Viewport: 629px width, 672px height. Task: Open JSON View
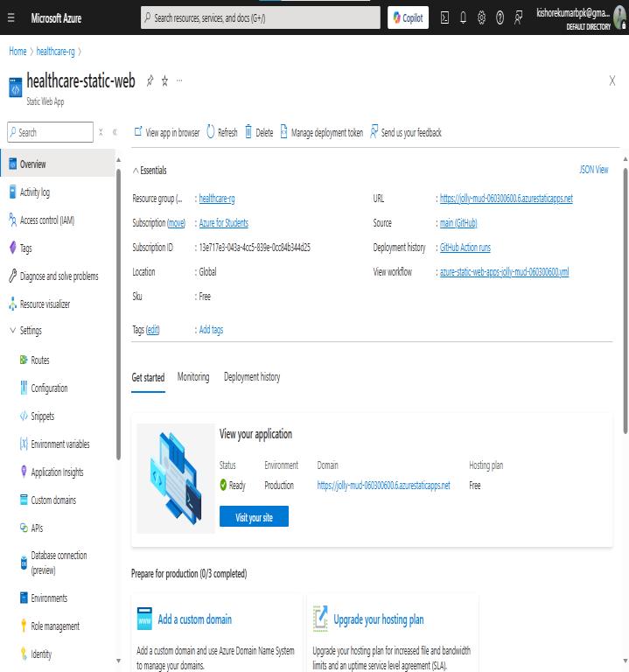point(593,169)
